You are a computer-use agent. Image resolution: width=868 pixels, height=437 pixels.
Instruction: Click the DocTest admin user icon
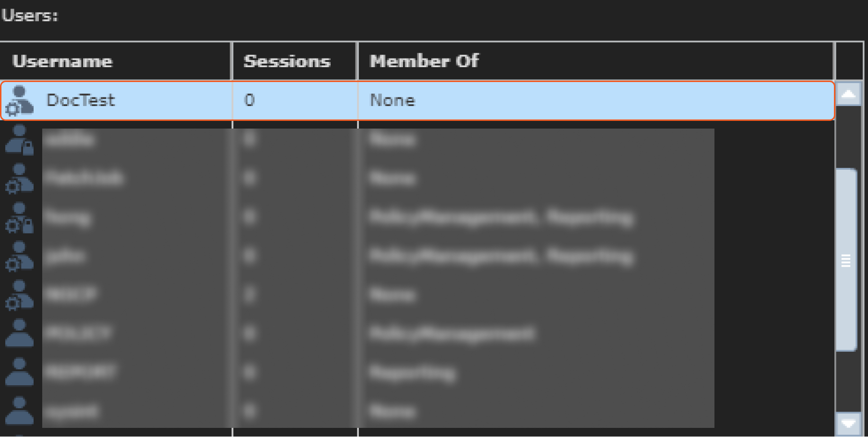(x=20, y=101)
